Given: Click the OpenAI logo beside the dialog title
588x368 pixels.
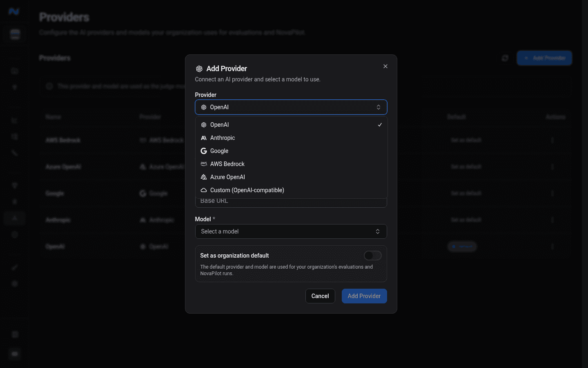Looking at the screenshot, I should coord(199,69).
